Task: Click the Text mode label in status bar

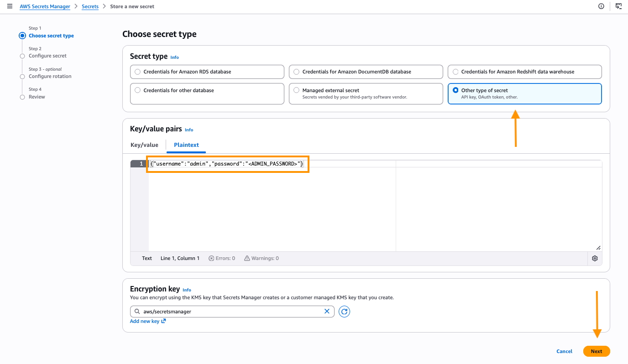Action: click(147, 258)
